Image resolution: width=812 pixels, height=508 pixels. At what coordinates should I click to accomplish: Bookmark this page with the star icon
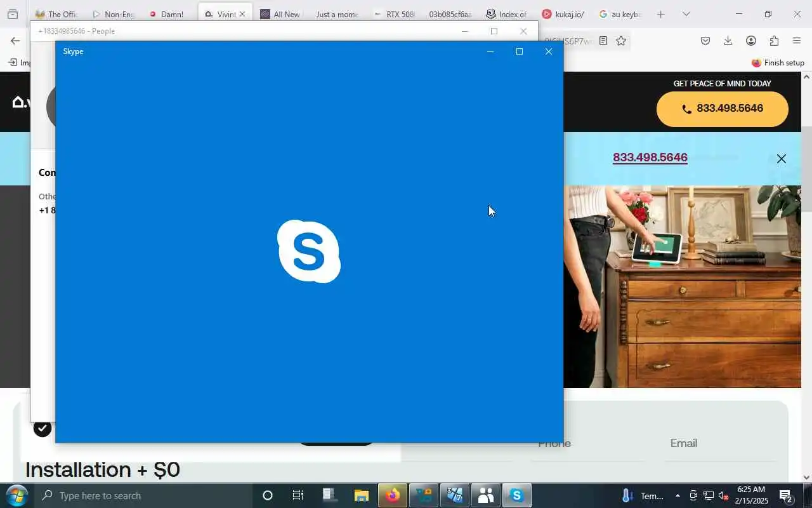click(621, 41)
